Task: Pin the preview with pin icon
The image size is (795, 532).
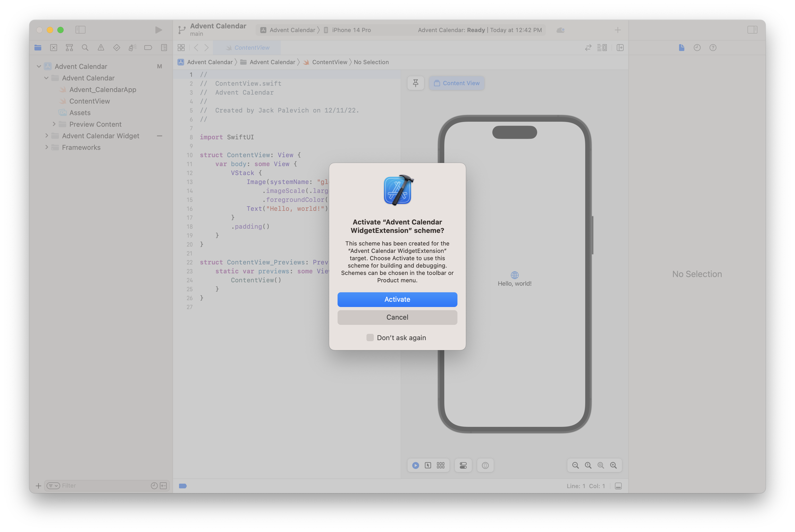Action: click(416, 83)
